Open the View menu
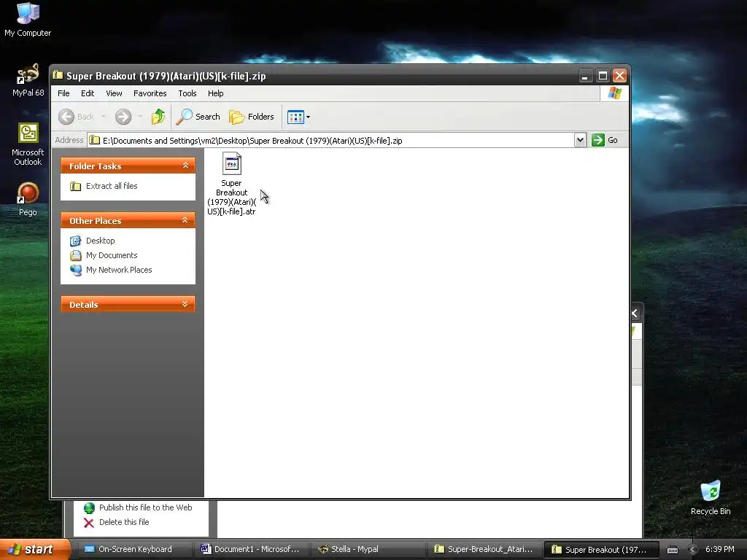This screenshot has height=560, width=747. pyautogui.click(x=114, y=93)
